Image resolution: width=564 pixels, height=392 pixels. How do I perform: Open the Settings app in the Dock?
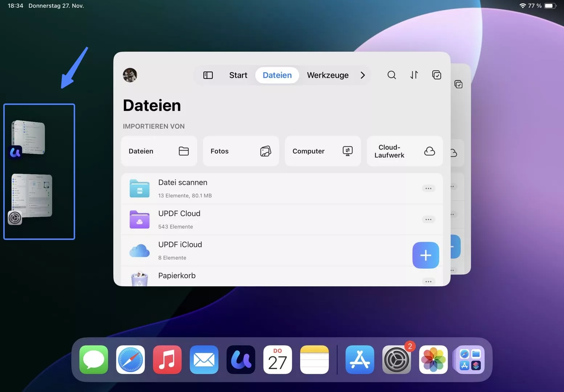[x=396, y=360]
